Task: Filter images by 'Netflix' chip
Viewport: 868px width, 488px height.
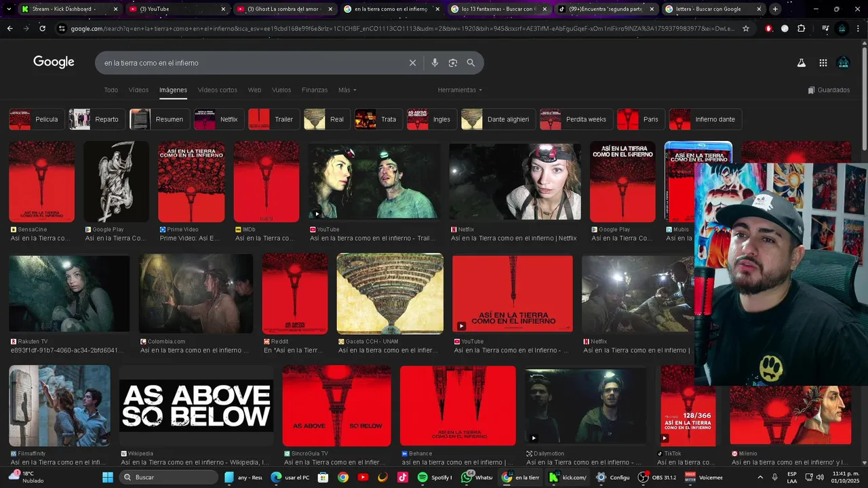Action: (x=218, y=119)
